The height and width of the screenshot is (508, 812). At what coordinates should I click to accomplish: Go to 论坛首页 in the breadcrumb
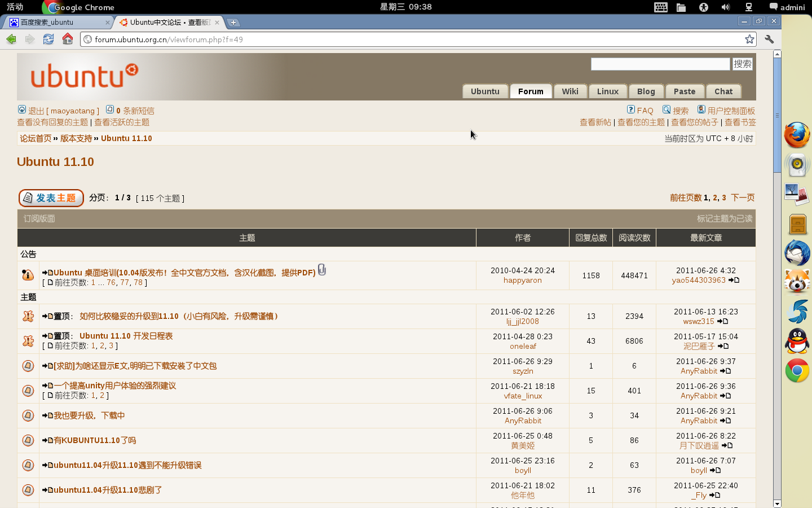pos(36,138)
